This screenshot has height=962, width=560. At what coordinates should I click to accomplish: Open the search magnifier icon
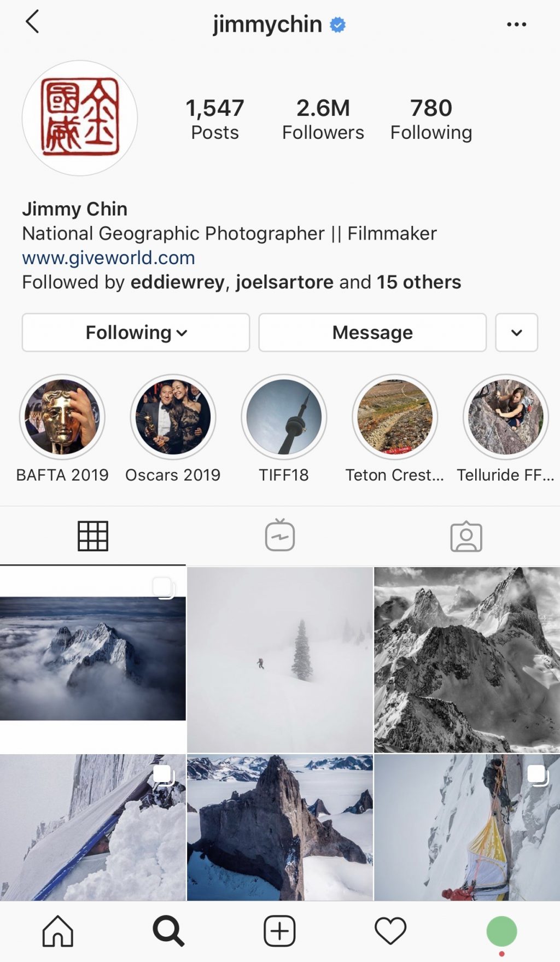point(168,931)
